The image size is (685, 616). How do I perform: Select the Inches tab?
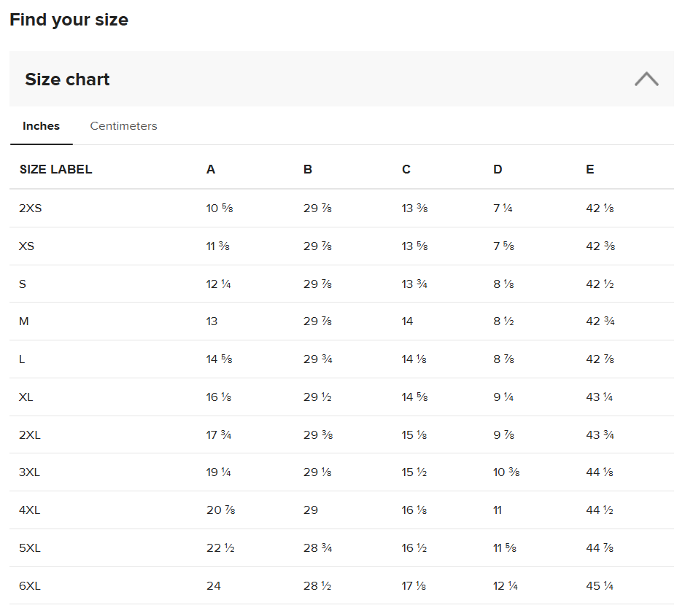tap(41, 126)
